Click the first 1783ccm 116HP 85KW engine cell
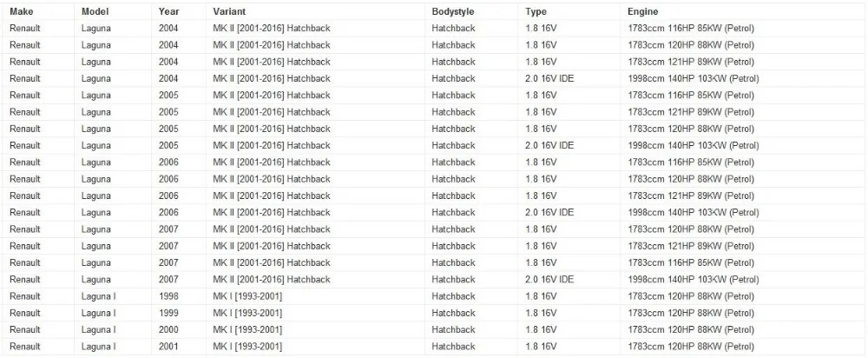This screenshot has width=868, height=358. coord(691,29)
